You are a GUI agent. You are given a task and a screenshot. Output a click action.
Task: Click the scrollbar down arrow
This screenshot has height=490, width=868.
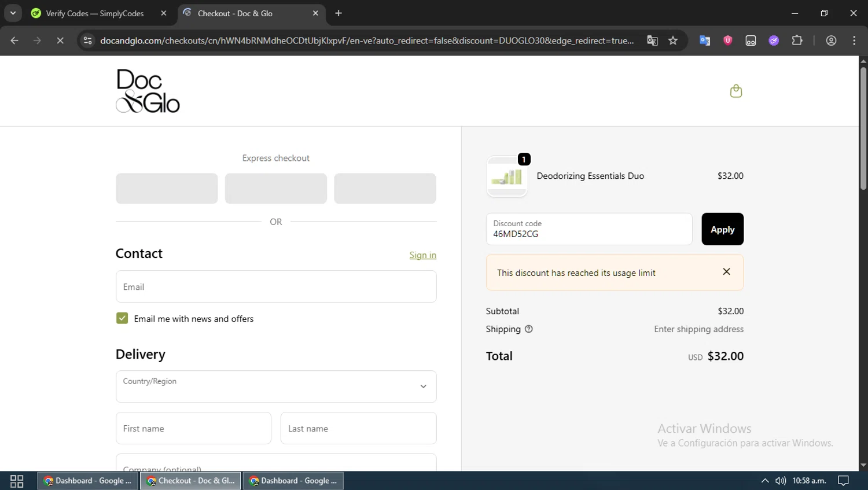tap(863, 465)
